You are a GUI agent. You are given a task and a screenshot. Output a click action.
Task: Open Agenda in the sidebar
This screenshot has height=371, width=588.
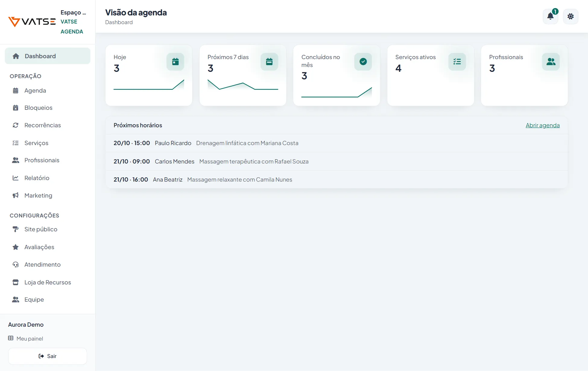point(48,90)
